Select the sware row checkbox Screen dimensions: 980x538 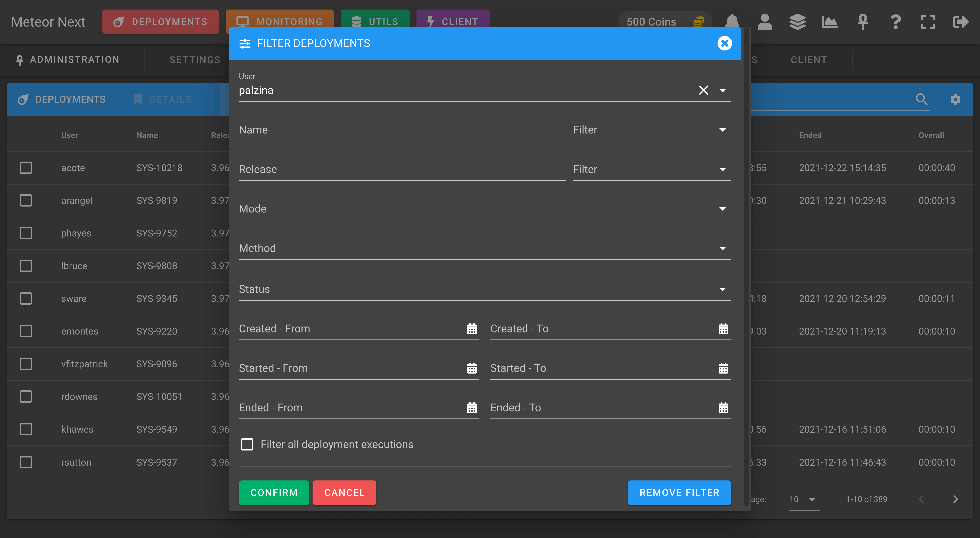(26, 298)
